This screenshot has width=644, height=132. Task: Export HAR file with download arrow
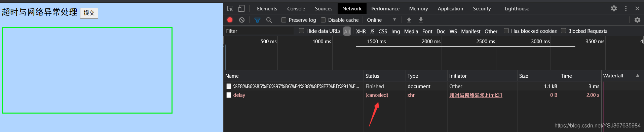421,20
